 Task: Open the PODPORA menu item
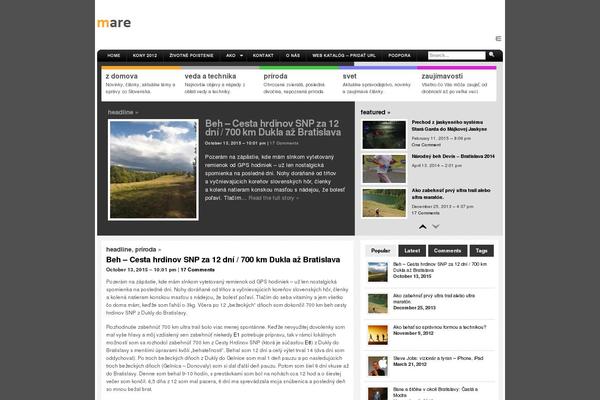(399, 56)
